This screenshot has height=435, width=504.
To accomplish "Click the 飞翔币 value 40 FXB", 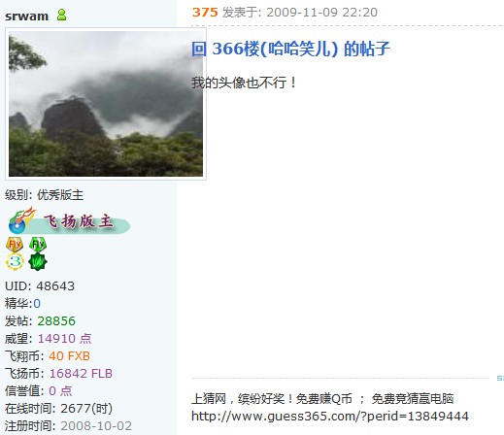I will [x=69, y=356].
